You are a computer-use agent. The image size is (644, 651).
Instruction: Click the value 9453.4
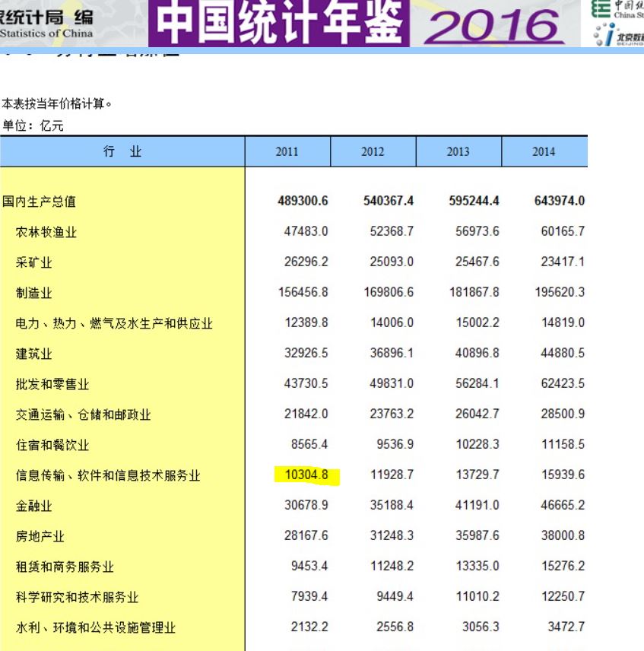tap(309, 566)
